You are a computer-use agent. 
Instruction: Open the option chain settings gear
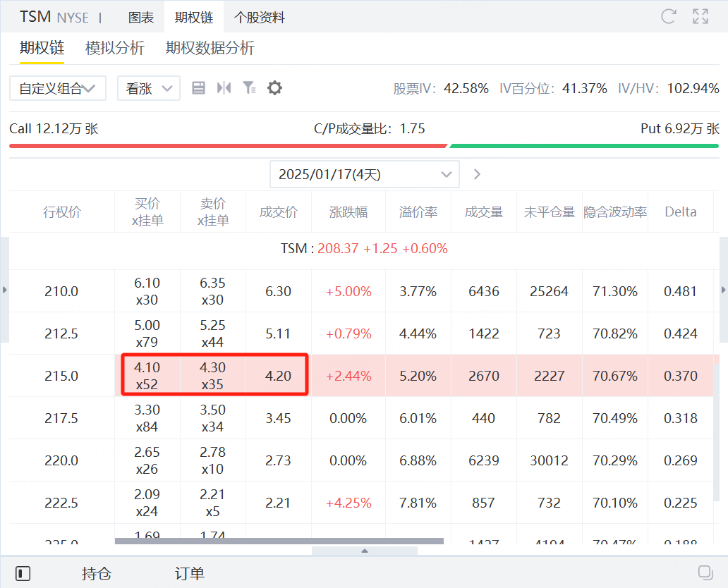click(x=275, y=87)
